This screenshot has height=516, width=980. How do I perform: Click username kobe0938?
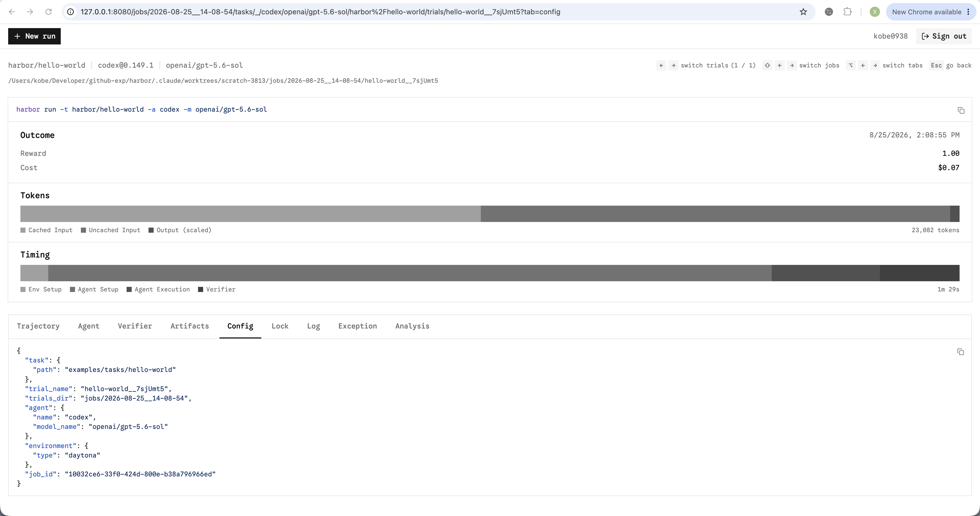(x=890, y=36)
